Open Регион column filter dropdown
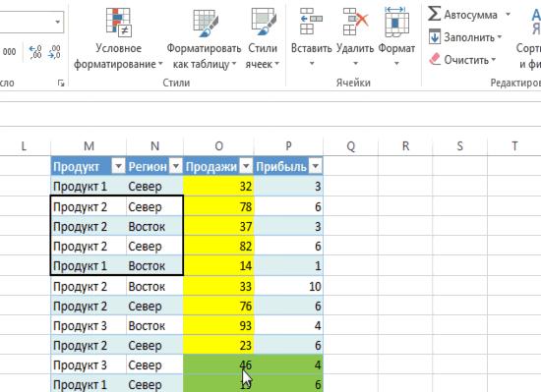The height and width of the screenshot is (392, 541). click(x=176, y=167)
